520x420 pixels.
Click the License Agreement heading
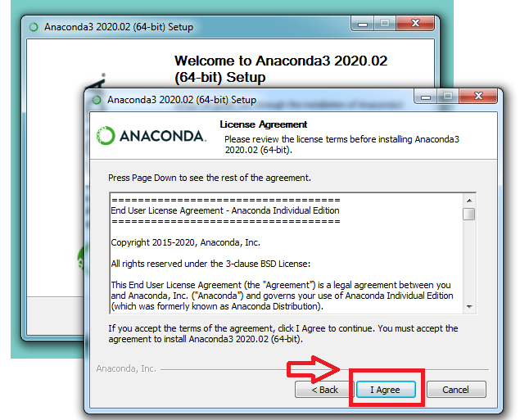pyautogui.click(x=264, y=124)
